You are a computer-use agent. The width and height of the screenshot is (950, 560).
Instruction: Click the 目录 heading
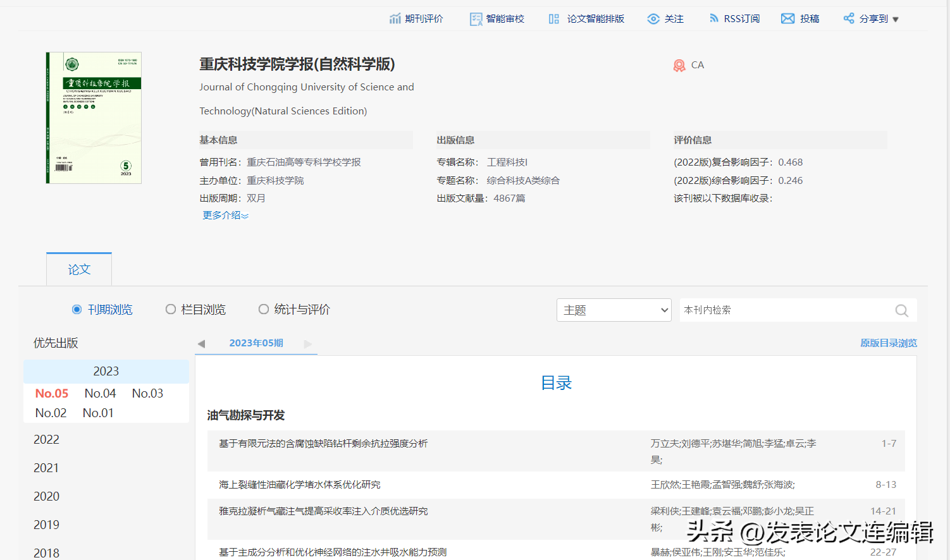coord(556,383)
